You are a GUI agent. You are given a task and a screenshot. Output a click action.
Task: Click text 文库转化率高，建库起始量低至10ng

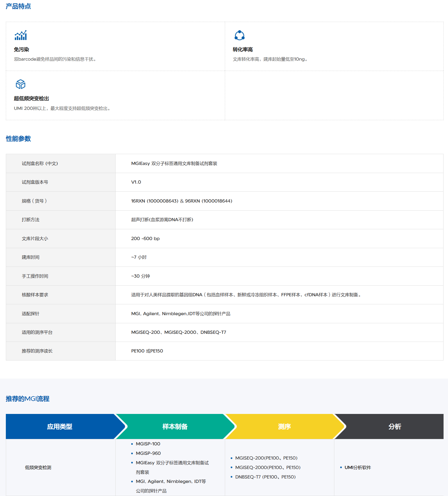pos(270,59)
